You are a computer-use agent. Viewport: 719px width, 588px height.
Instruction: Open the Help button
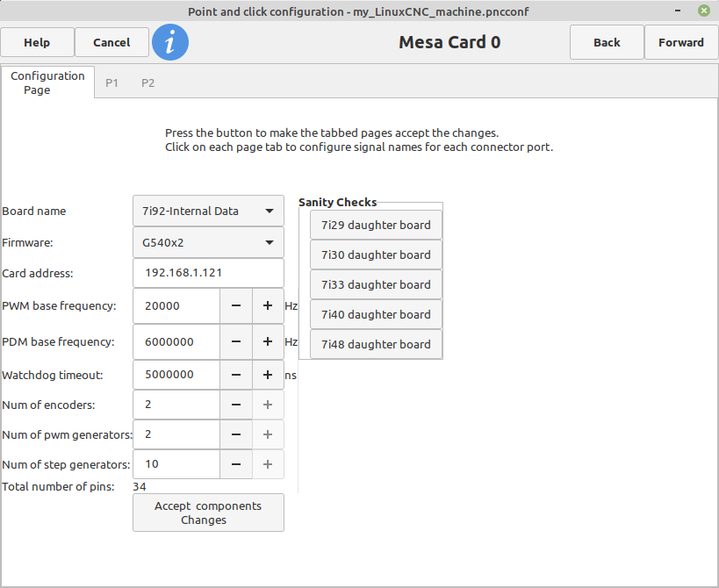click(37, 43)
